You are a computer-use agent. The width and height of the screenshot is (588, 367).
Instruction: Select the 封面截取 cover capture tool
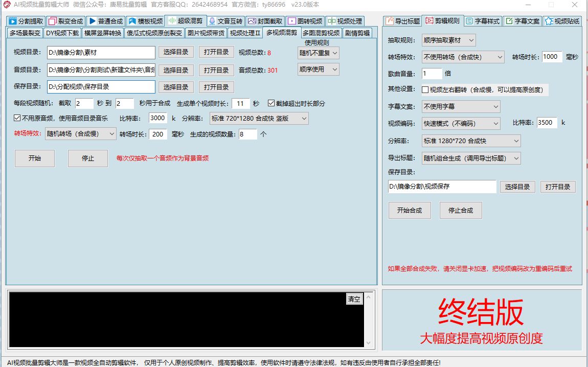(x=268, y=21)
